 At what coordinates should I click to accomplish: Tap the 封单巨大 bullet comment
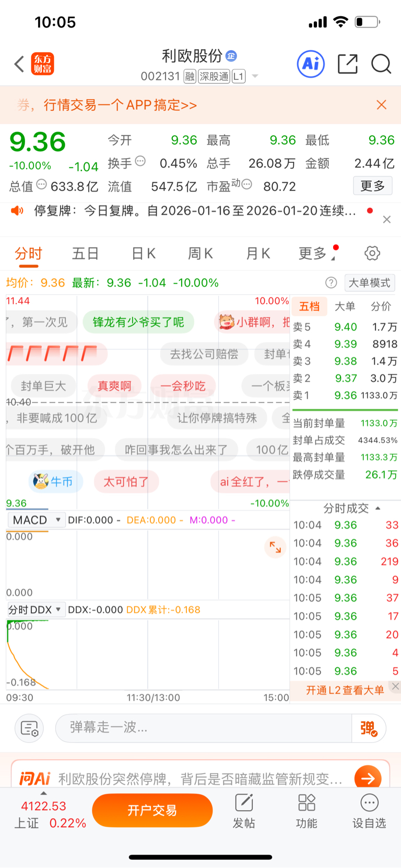click(42, 386)
